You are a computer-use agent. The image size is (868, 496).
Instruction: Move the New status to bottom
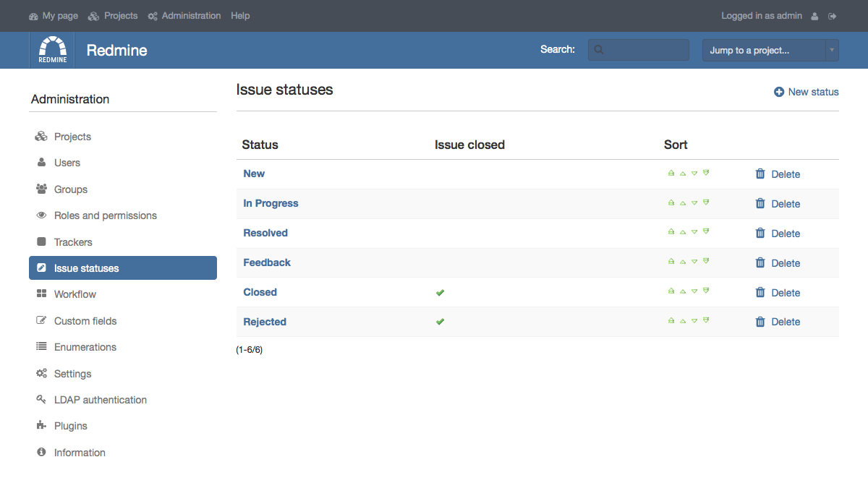pyautogui.click(x=706, y=173)
